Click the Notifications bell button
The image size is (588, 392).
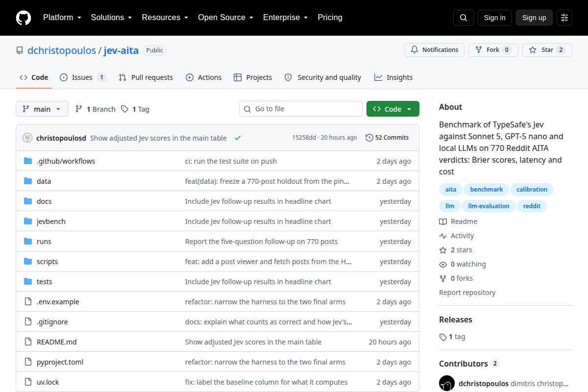(434, 50)
